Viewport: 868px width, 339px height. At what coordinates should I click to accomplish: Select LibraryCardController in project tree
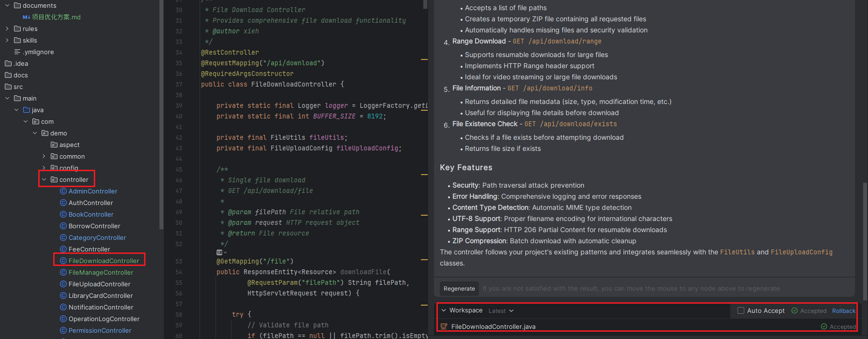click(x=101, y=295)
